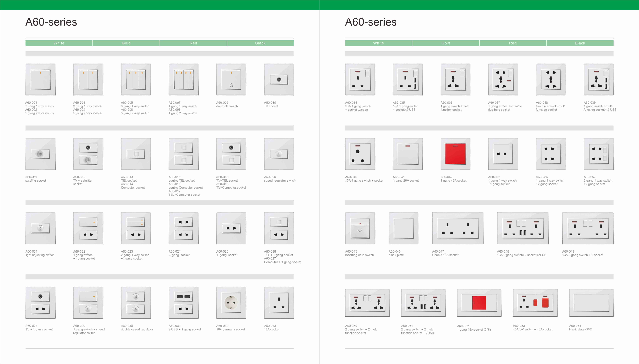This screenshot has width=639, height=364.
Task: Choose the A60-037 versatile five-hole socket image
Action: point(503,79)
